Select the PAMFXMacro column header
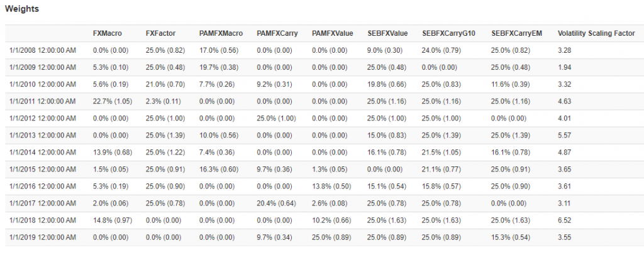Viewport: 644px width, 255px height. point(221,34)
